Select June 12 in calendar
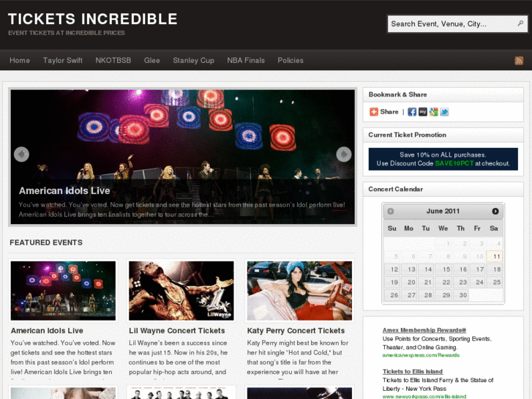The image size is (532, 399). pyautogui.click(x=392, y=269)
